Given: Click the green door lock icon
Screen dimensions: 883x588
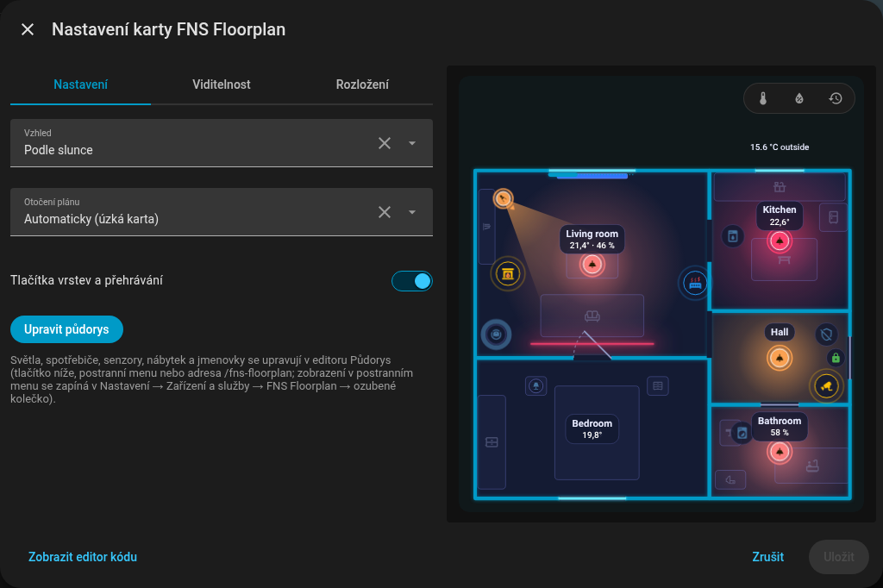Looking at the screenshot, I should 836,358.
